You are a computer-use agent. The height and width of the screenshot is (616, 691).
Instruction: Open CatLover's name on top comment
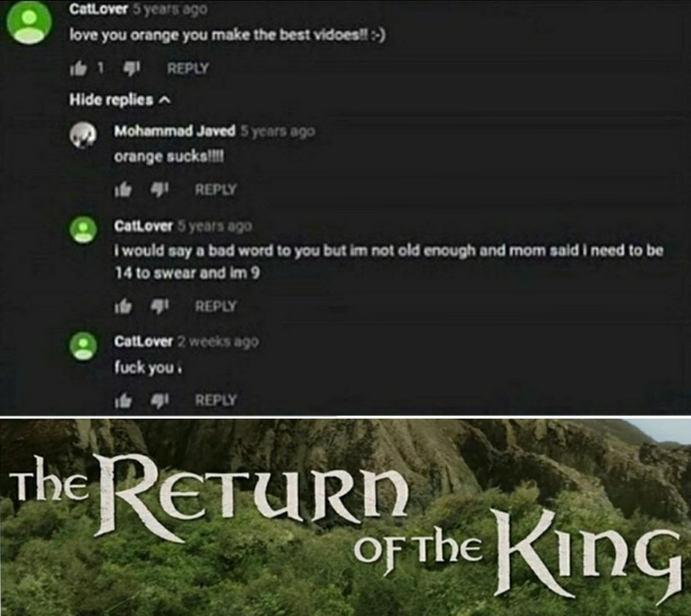pyautogui.click(x=99, y=8)
